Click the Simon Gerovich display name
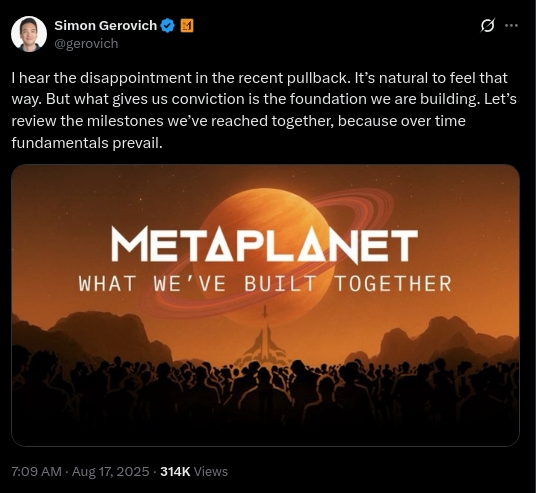This screenshot has width=536, height=493. click(x=106, y=26)
